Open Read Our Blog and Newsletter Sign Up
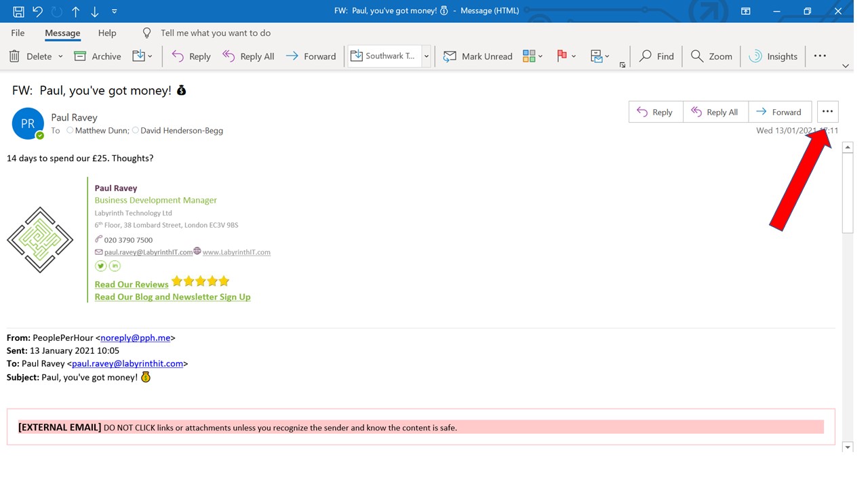The width and height of the screenshot is (868, 488). [x=172, y=297]
